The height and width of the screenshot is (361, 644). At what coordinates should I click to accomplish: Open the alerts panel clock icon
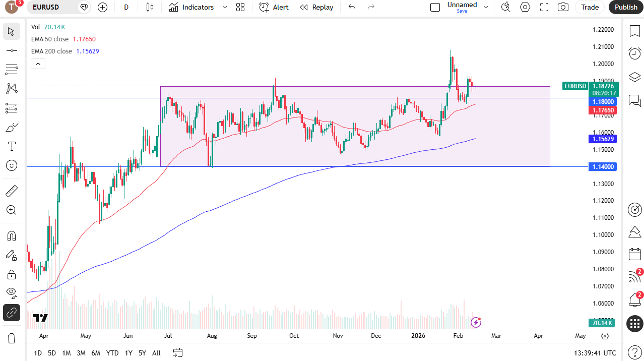[634, 53]
